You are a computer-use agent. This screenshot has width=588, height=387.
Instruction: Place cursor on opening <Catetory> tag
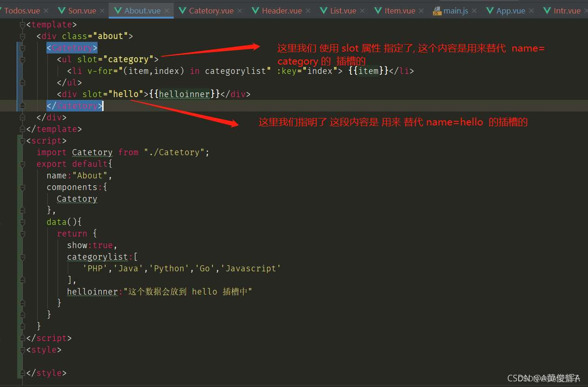coord(72,48)
